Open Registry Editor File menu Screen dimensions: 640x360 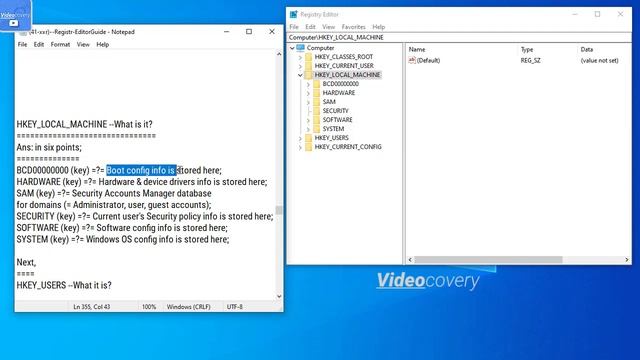click(x=294, y=27)
